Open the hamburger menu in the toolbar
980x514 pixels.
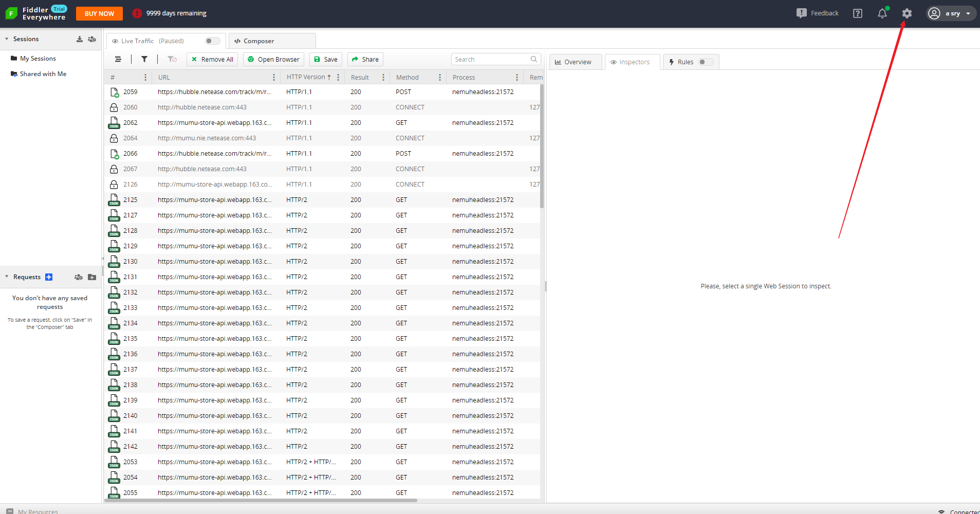coord(118,60)
